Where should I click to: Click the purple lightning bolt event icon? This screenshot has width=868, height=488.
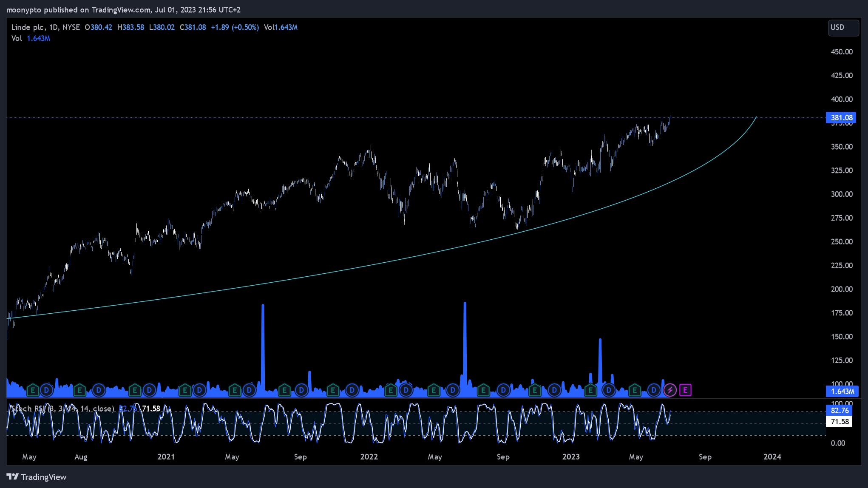click(x=670, y=390)
